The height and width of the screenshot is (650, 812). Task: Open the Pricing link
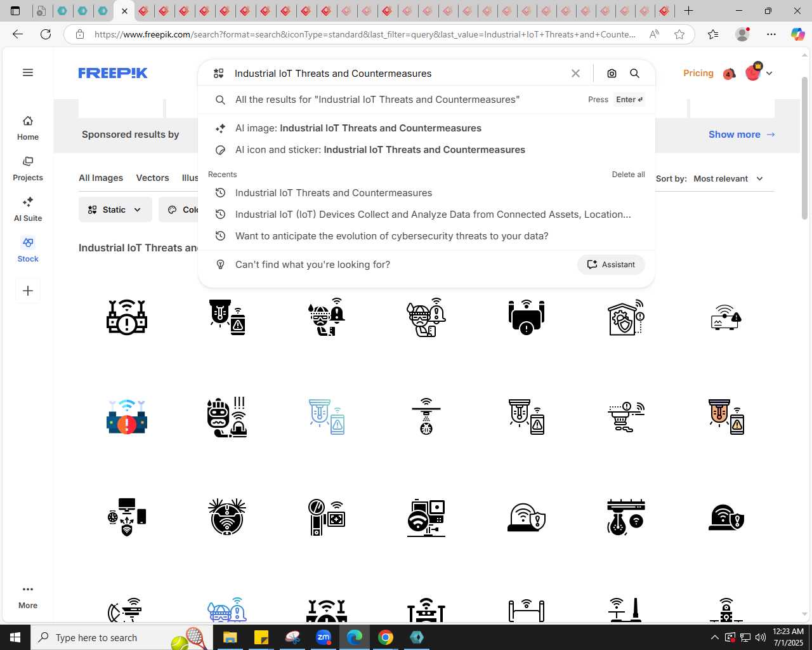click(x=698, y=74)
